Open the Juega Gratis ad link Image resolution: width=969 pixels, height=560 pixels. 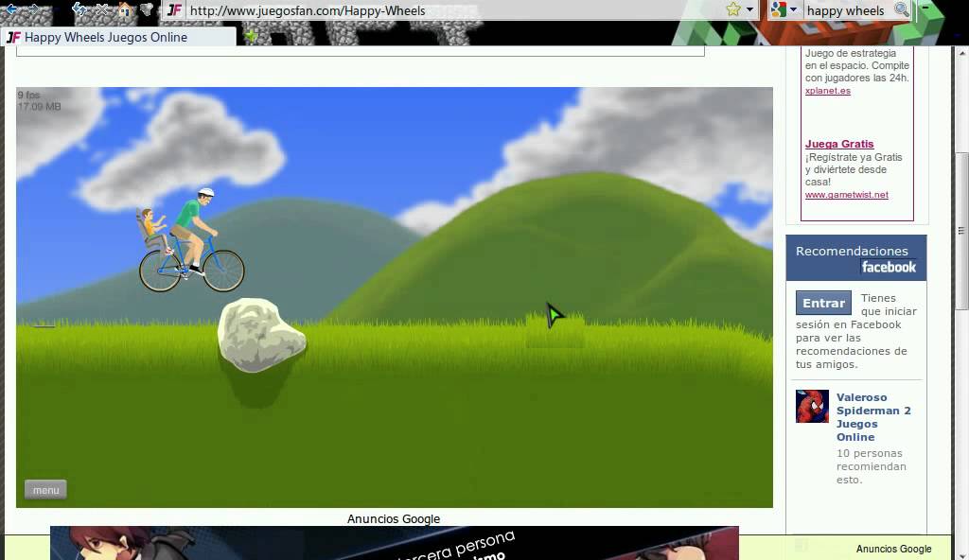(x=839, y=144)
